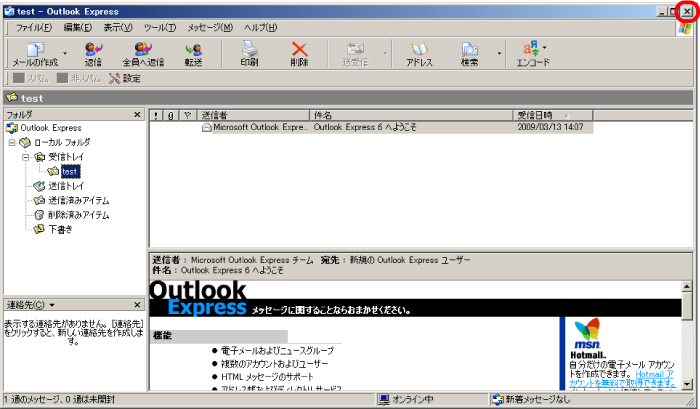Click the 転送 (Forward) toolbar icon

tap(194, 49)
